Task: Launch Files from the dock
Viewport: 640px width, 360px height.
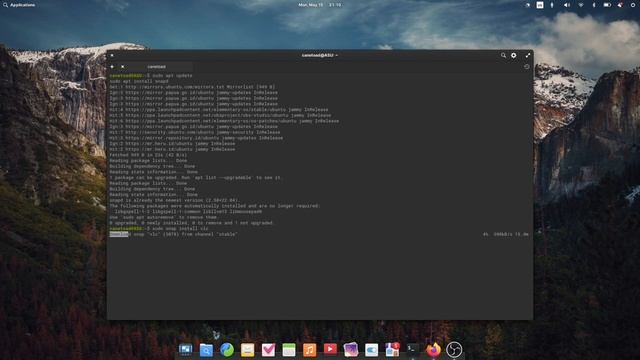Action: point(206,349)
